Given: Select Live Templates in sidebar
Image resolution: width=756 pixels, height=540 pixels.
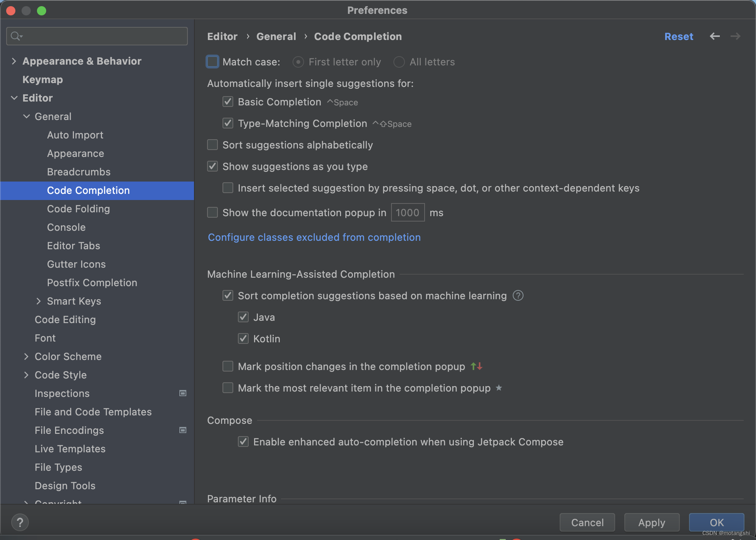Looking at the screenshot, I should pos(70,448).
